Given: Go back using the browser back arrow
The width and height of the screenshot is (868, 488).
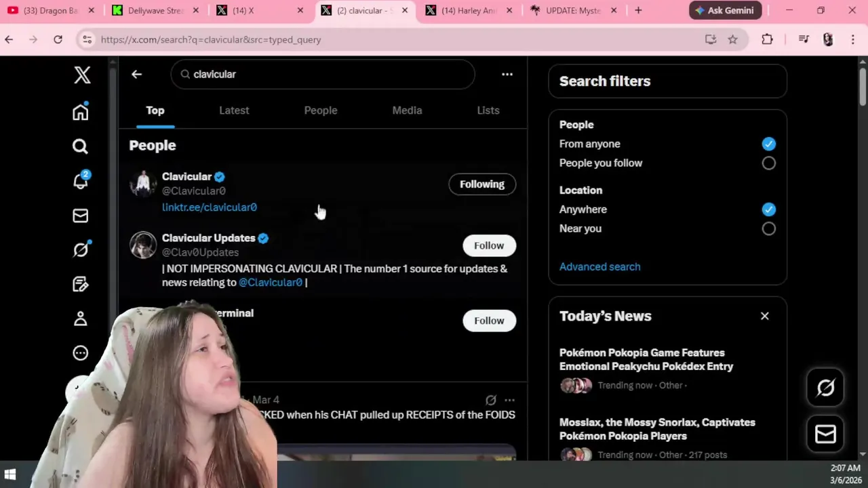Looking at the screenshot, I should 9,39.
